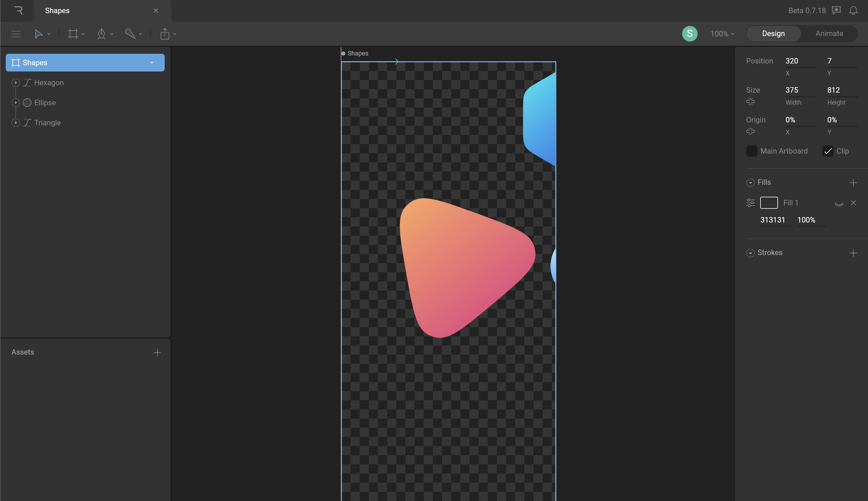Collapse the Fills section
This screenshot has width=868, height=501.
(750, 183)
